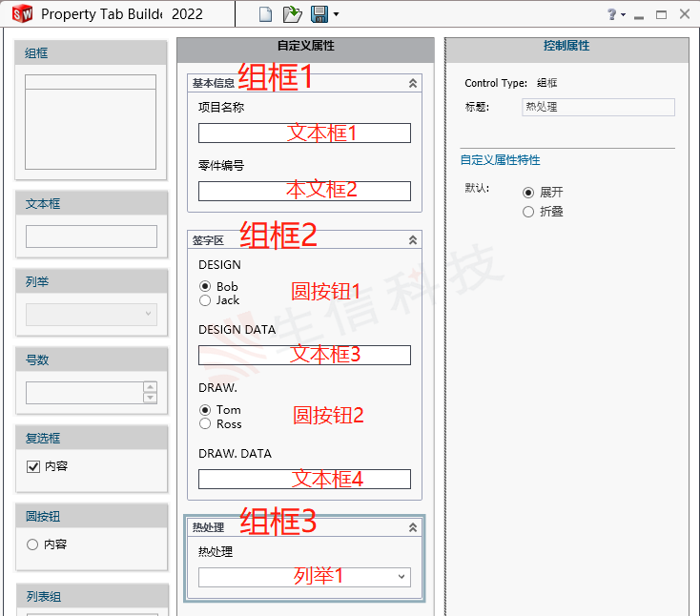Click the New file icon

coord(266,14)
